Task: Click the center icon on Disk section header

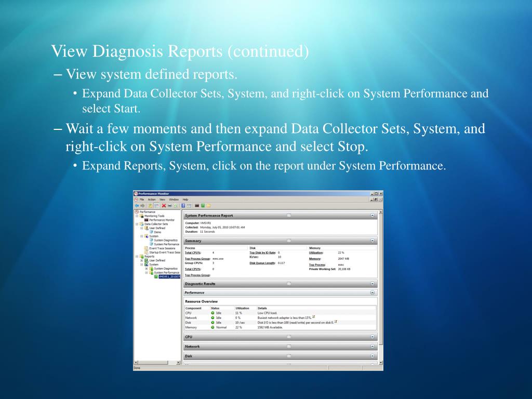Action: click(x=289, y=356)
